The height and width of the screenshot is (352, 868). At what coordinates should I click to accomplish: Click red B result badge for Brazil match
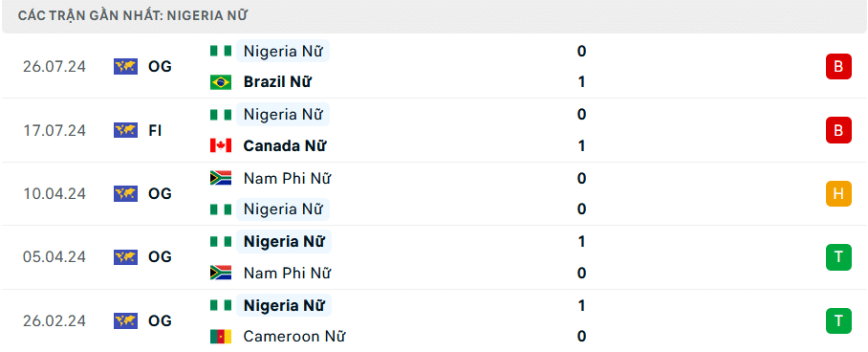[x=838, y=67]
